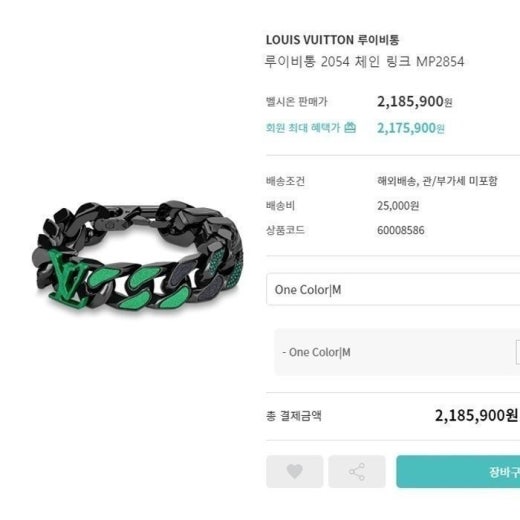Click the total payment amount 2,185,900원
520x520 pixels.
pyautogui.click(x=476, y=415)
